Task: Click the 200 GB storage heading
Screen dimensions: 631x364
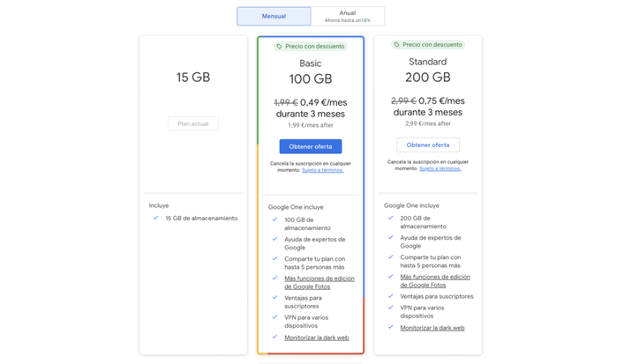Action: click(428, 78)
